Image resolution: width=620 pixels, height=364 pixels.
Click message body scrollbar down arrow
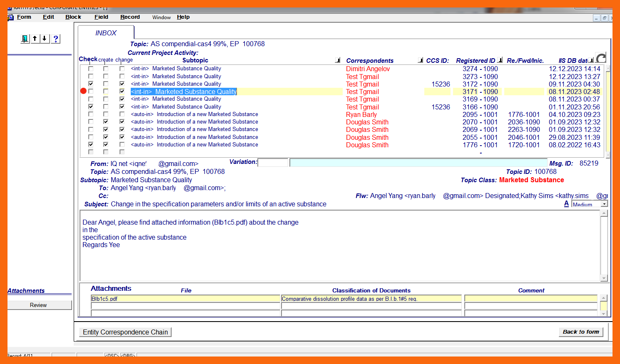click(x=604, y=278)
